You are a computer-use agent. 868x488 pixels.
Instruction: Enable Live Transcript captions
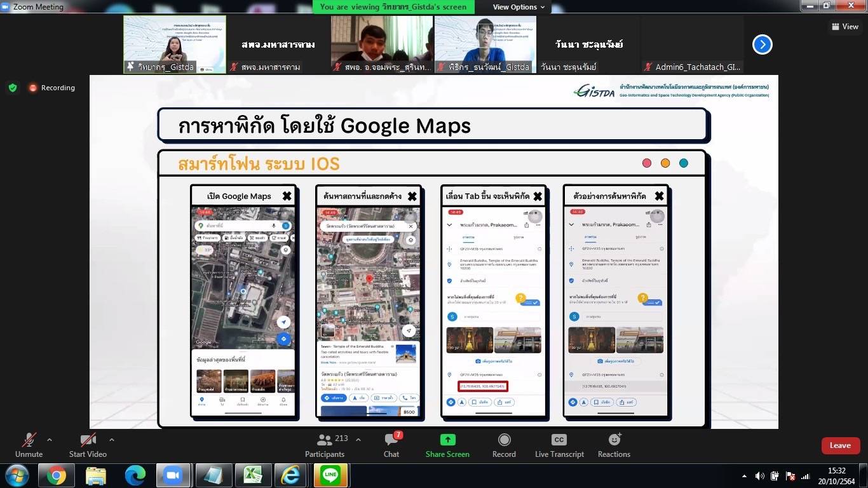pos(559,445)
